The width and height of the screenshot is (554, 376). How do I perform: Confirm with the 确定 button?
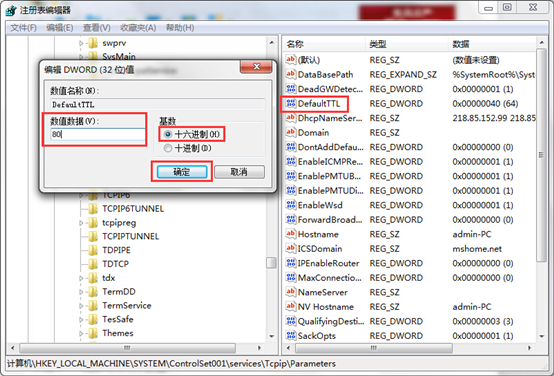182,172
